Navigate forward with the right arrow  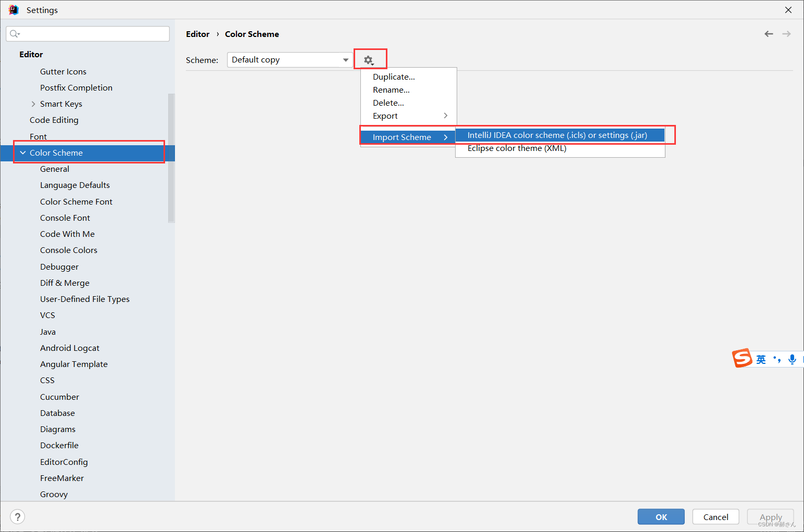[786, 34]
